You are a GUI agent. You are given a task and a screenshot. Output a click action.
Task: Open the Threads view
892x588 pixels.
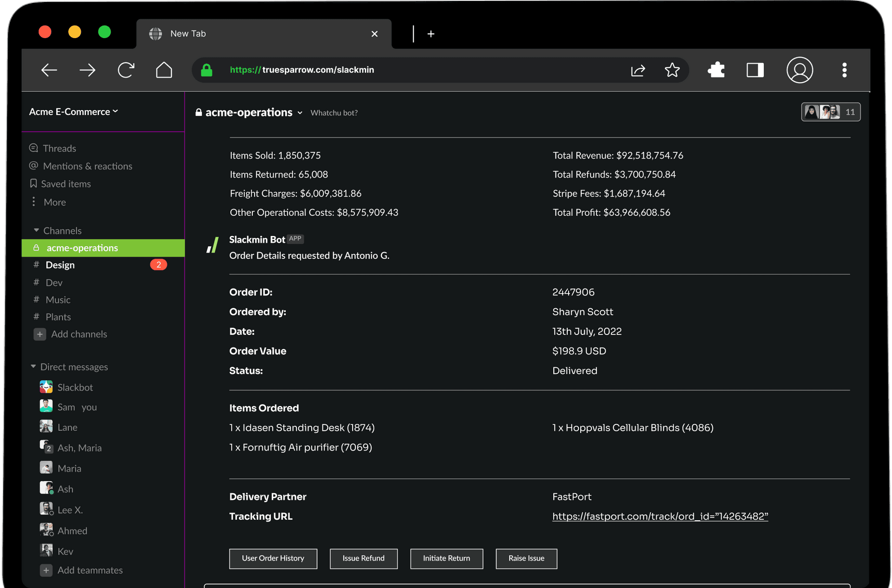[x=59, y=148]
